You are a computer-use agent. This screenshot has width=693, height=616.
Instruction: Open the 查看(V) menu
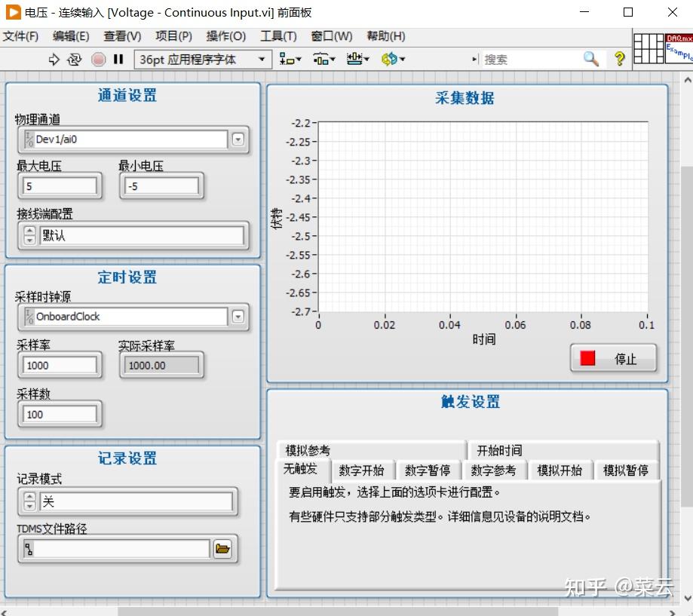[122, 36]
